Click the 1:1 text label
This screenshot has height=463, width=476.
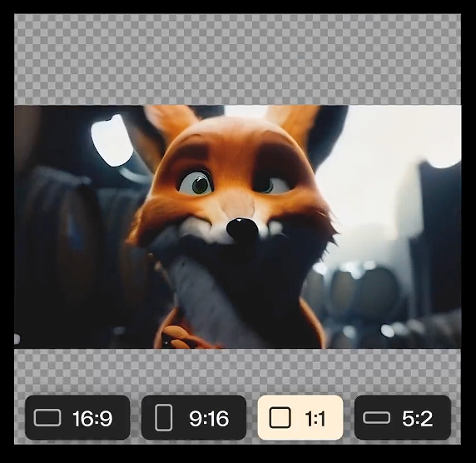(x=315, y=419)
